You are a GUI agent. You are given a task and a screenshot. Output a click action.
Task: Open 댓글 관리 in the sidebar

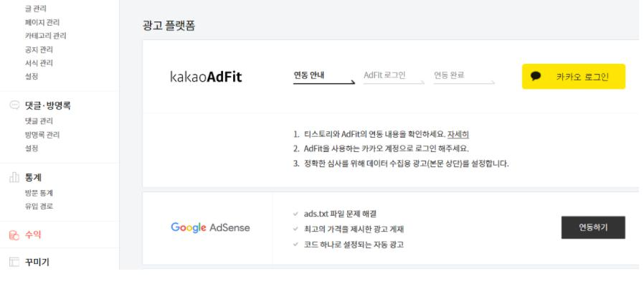tap(39, 120)
